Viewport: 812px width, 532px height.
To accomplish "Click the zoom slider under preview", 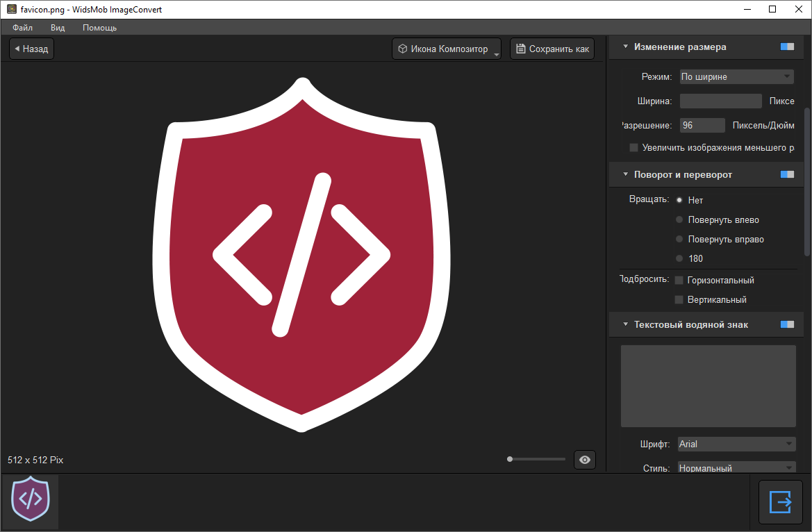I will 537,459.
